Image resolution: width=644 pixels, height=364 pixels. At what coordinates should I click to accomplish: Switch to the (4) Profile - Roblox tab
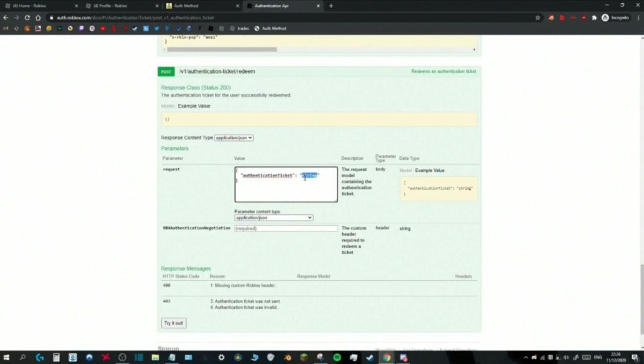pyautogui.click(x=121, y=6)
